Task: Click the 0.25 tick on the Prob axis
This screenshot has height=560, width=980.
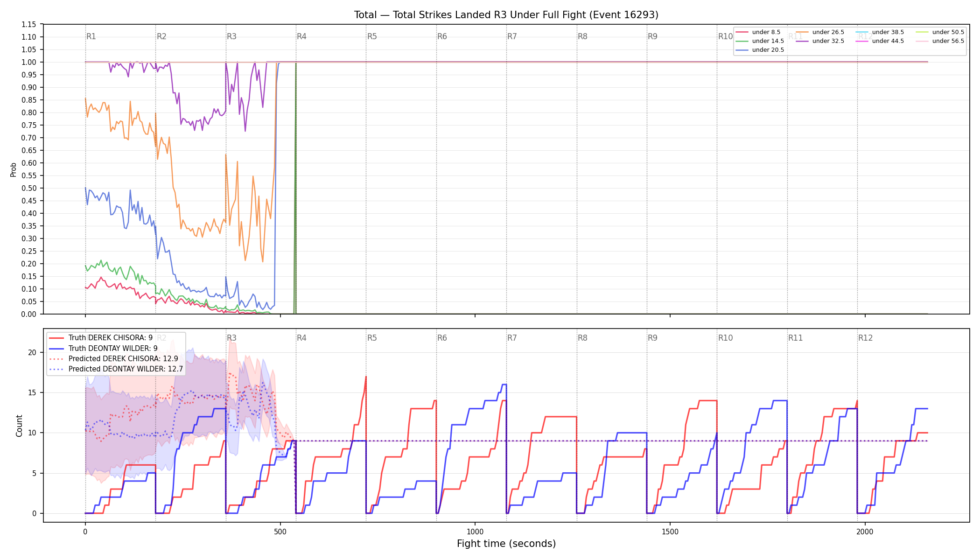Action: (x=29, y=251)
